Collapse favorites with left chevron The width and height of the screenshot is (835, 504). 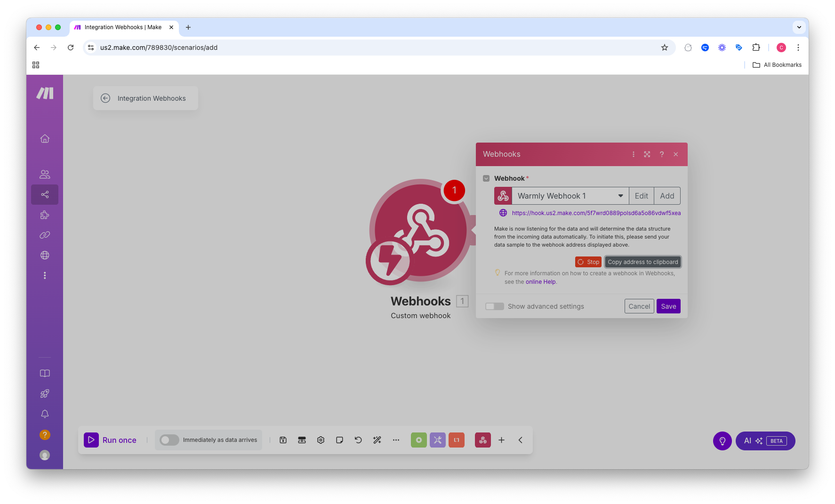(520, 440)
